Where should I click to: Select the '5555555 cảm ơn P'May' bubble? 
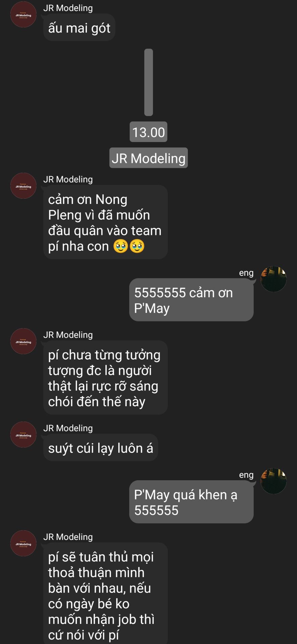pos(191,300)
